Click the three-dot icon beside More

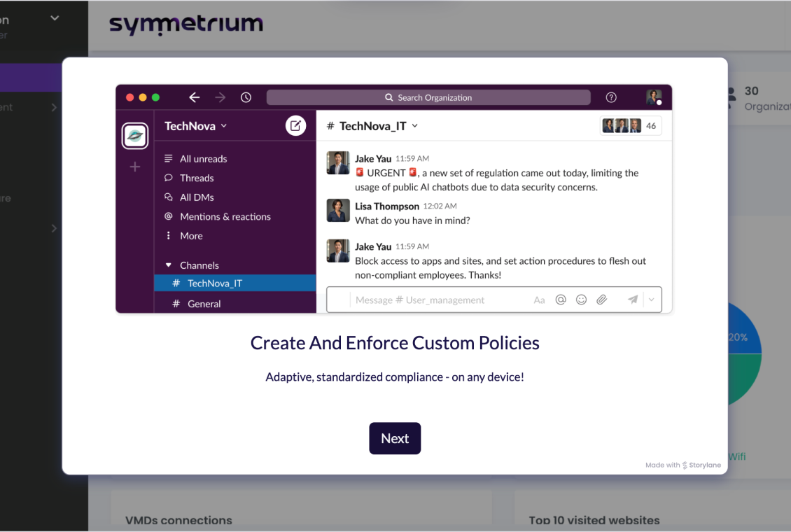(x=169, y=235)
